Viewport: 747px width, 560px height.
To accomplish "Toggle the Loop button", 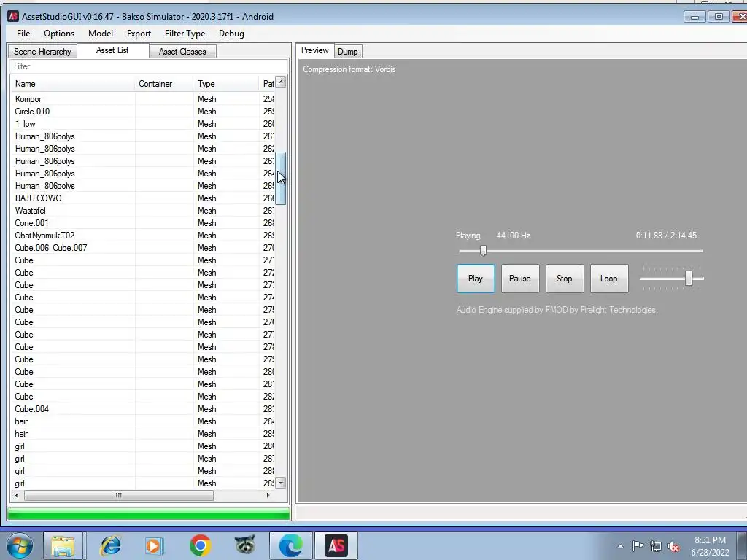I will coord(609,279).
